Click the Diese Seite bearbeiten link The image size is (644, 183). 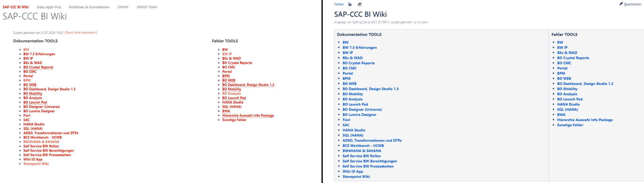pyautogui.click(x=80, y=32)
